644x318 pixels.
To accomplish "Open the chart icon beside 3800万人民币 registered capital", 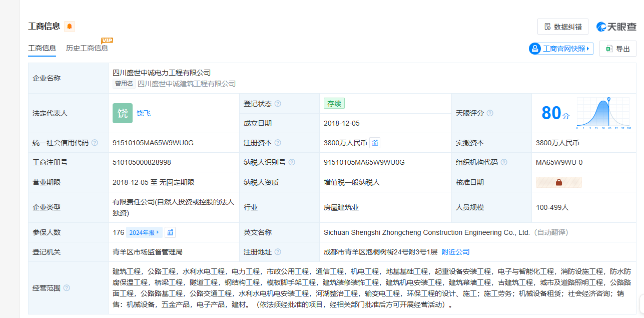I will coord(375,143).
